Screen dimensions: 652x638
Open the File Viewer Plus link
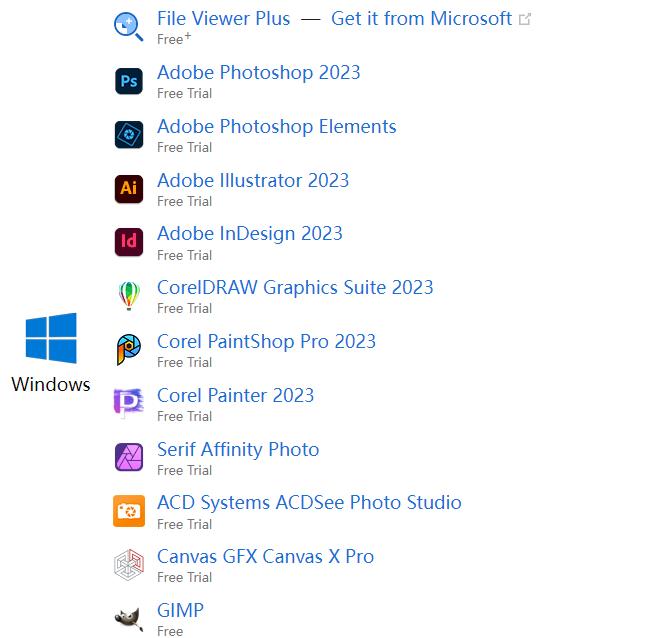[x=224, y=19]
